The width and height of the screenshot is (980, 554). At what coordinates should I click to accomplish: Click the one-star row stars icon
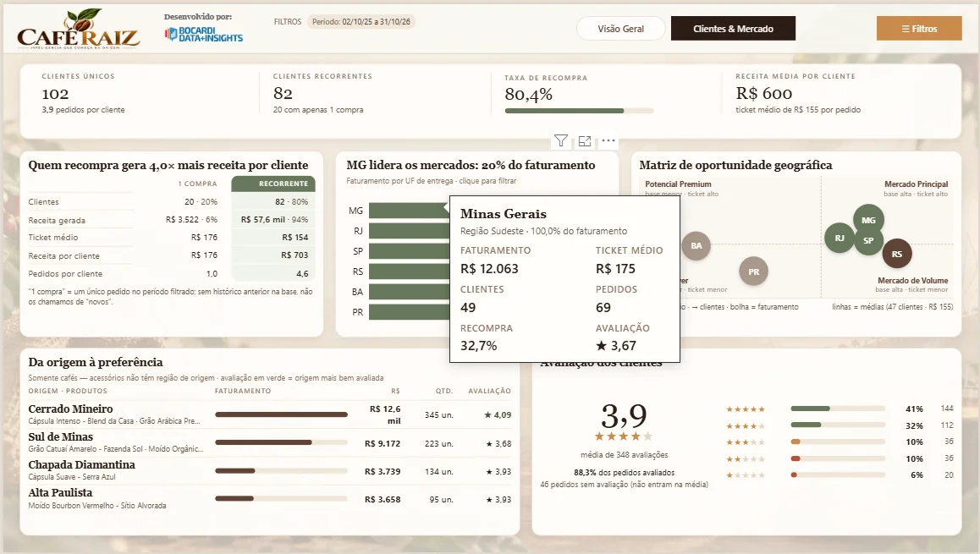coord(745,475)
